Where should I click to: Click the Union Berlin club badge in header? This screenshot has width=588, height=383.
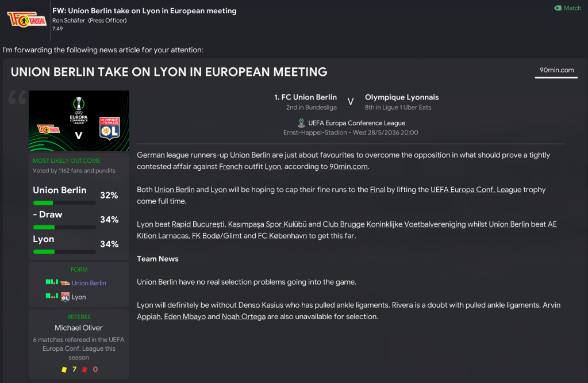(26, 19)
